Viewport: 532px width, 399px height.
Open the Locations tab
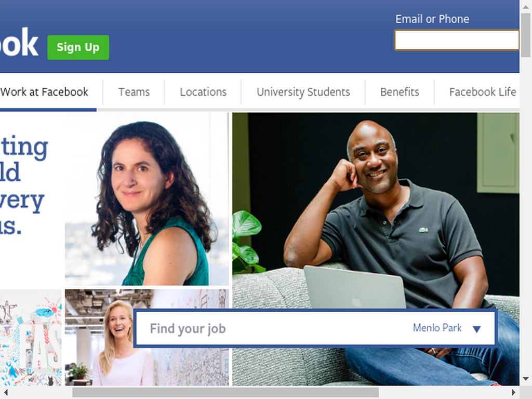tap(203, 92)
